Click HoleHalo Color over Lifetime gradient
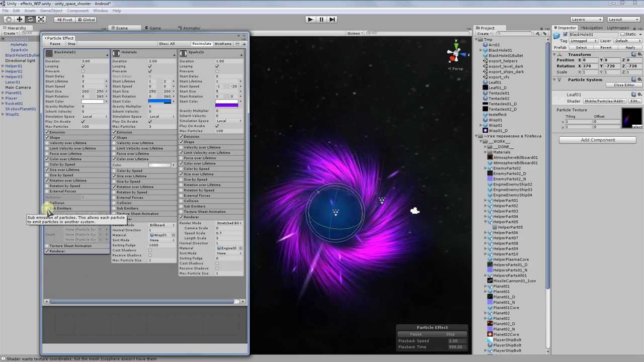Viewport: 644px width, 362px height. click(x=159, y=165)
